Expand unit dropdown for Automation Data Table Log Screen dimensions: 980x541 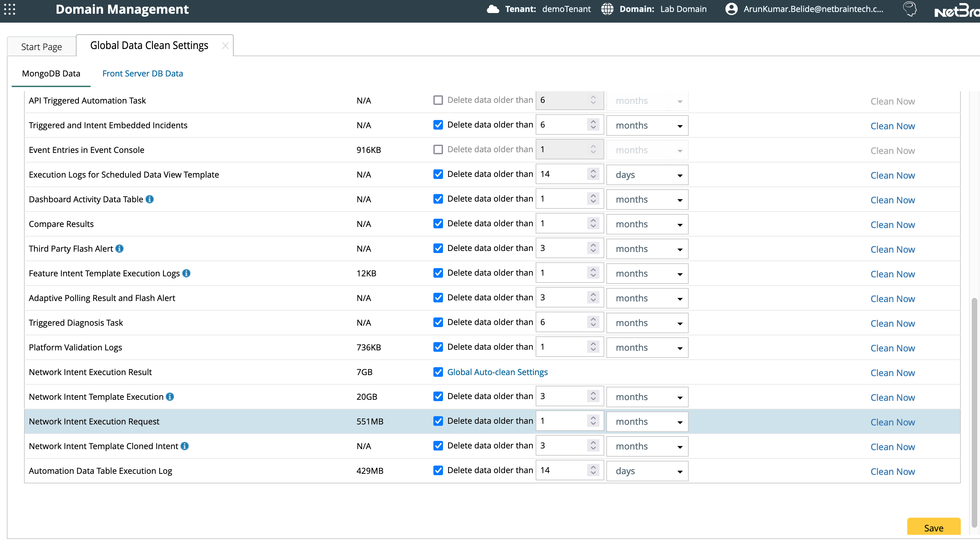(647, 471)
